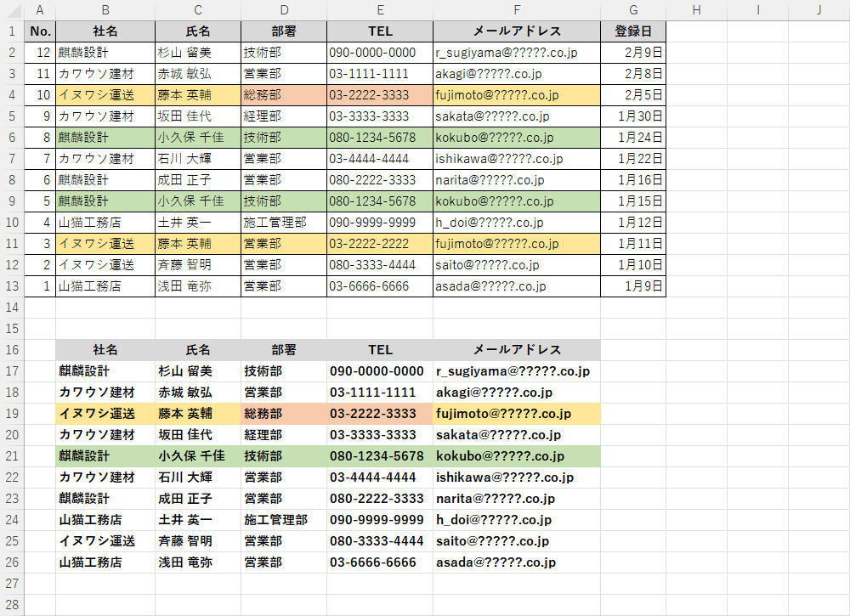Select 坂田 佳代 in row 5

point(198,116)
